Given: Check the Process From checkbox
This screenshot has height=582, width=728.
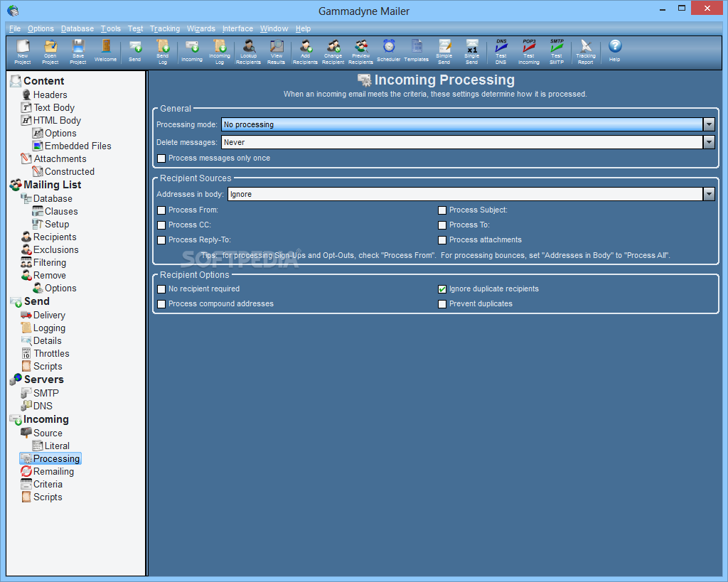Looking at the screenshot, I should click(x=161, y=210).
